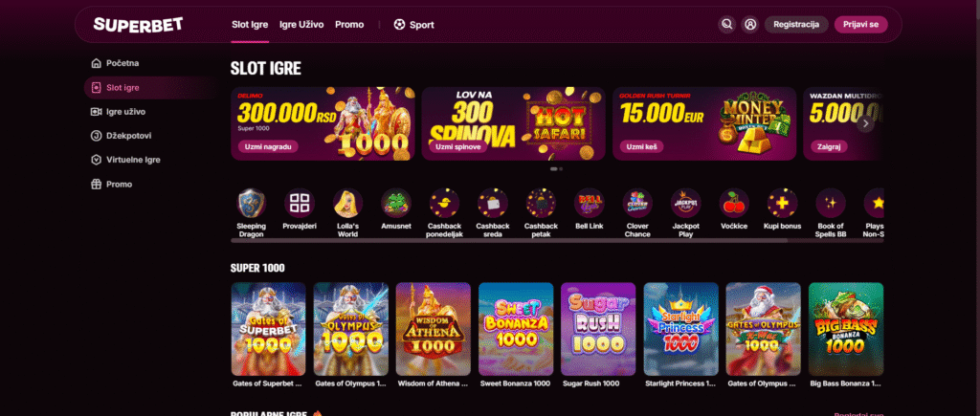Select the Voćkice cherry icon
The width and height of the screenshot is (980, 416).
click(734, 203)
